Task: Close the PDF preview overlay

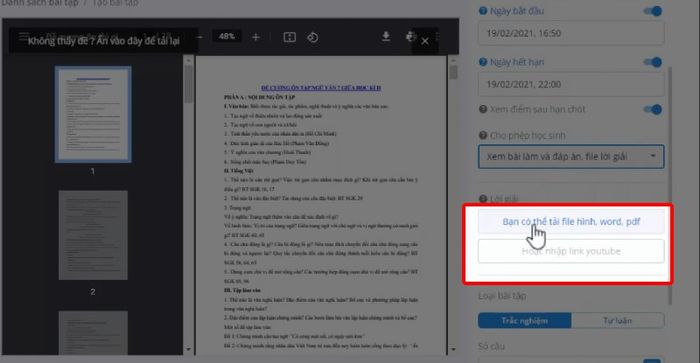Action: [425, 41]
